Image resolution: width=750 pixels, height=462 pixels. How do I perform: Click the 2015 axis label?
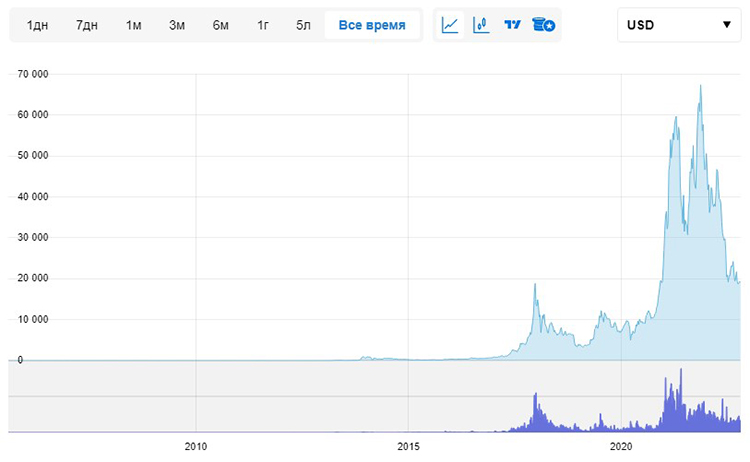tap(408, 446)
